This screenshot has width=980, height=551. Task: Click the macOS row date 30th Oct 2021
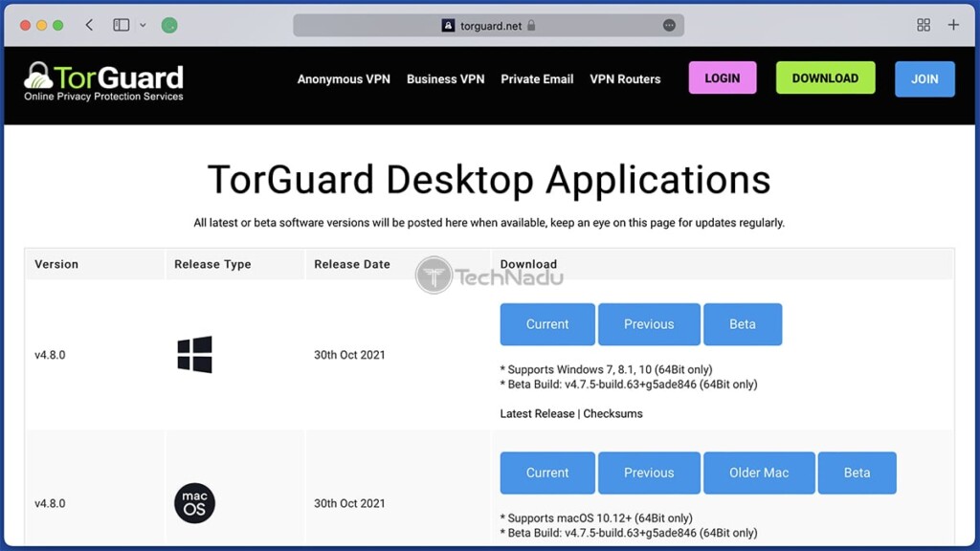click(x=349, y=503)
